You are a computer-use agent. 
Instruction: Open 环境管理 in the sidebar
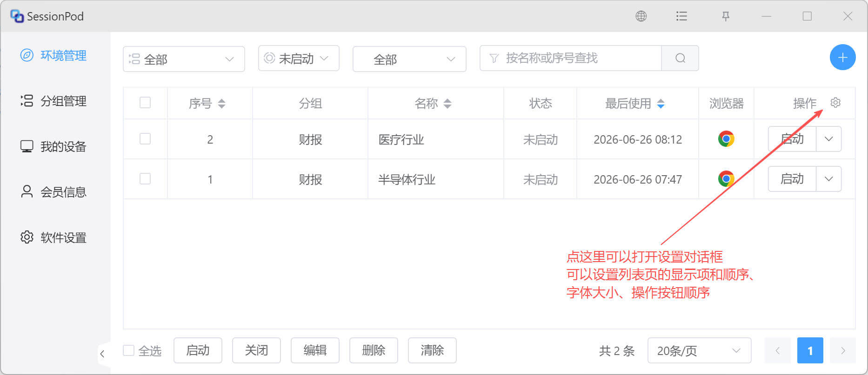[54, 56]
